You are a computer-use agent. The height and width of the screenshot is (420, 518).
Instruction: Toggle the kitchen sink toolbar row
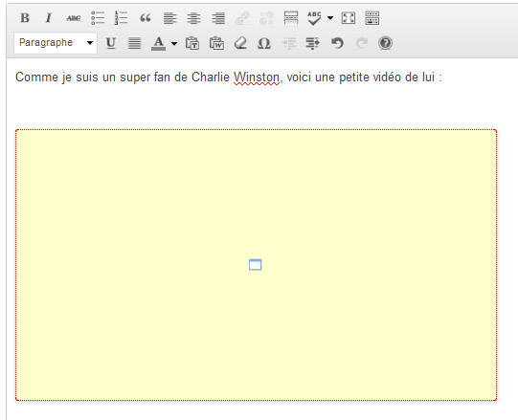pos(372,18)
